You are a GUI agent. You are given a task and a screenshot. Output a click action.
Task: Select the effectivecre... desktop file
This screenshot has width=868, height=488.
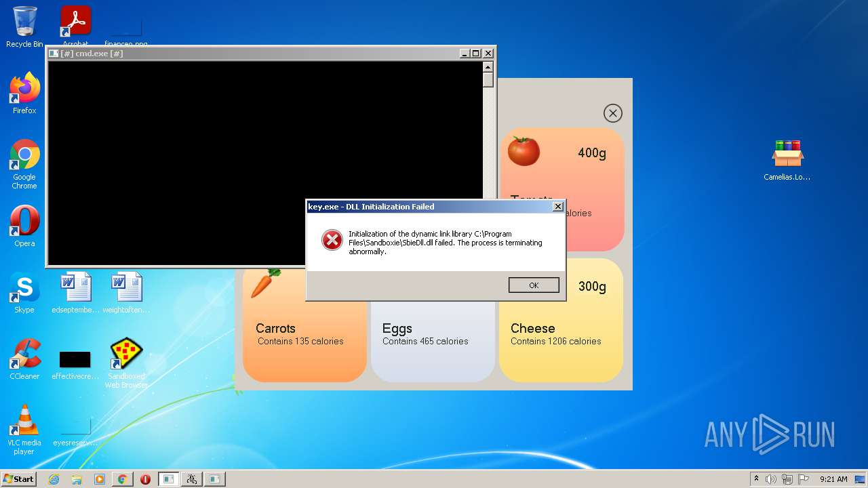coord(75,365)
